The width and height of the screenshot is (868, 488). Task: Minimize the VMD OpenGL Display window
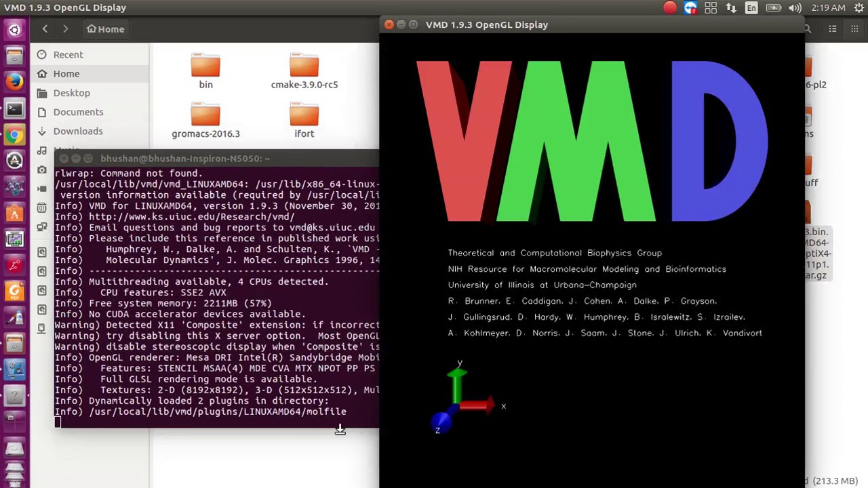pos(401,24)
